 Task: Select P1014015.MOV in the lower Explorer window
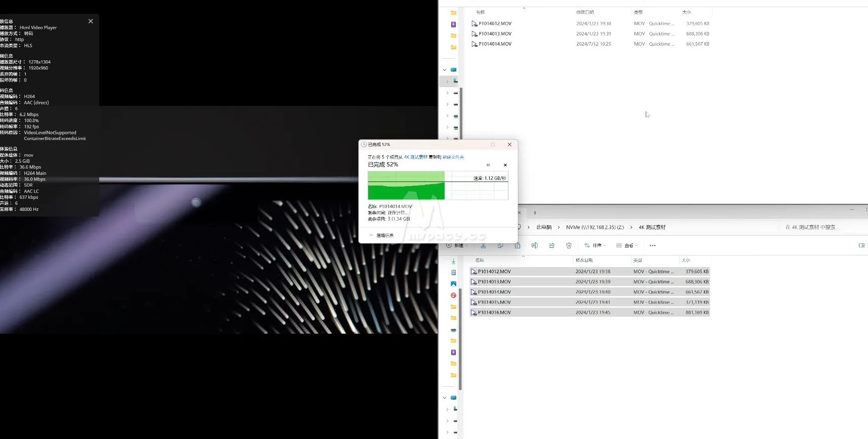point(589,302)
